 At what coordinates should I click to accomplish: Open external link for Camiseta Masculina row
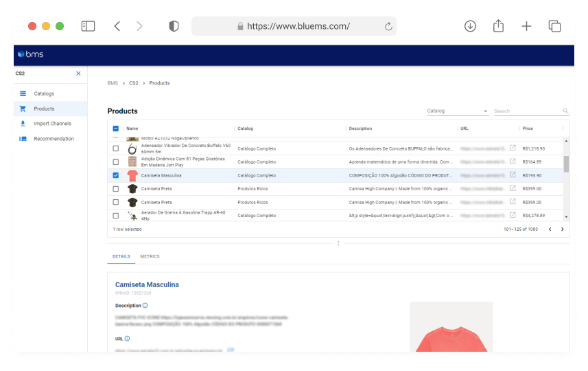click(513, 175)
